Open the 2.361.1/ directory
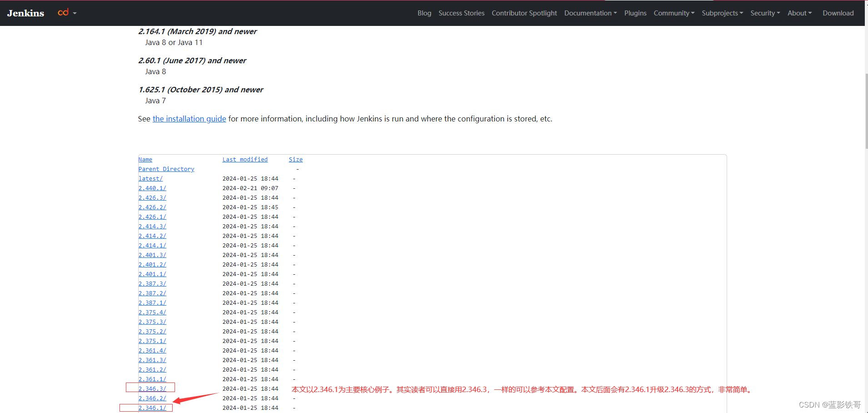This screenshot has width=868, height=413. click(152, 379)
